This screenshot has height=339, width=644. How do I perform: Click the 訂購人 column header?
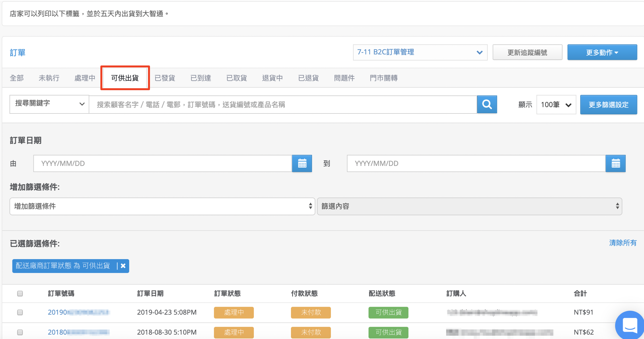456,293
